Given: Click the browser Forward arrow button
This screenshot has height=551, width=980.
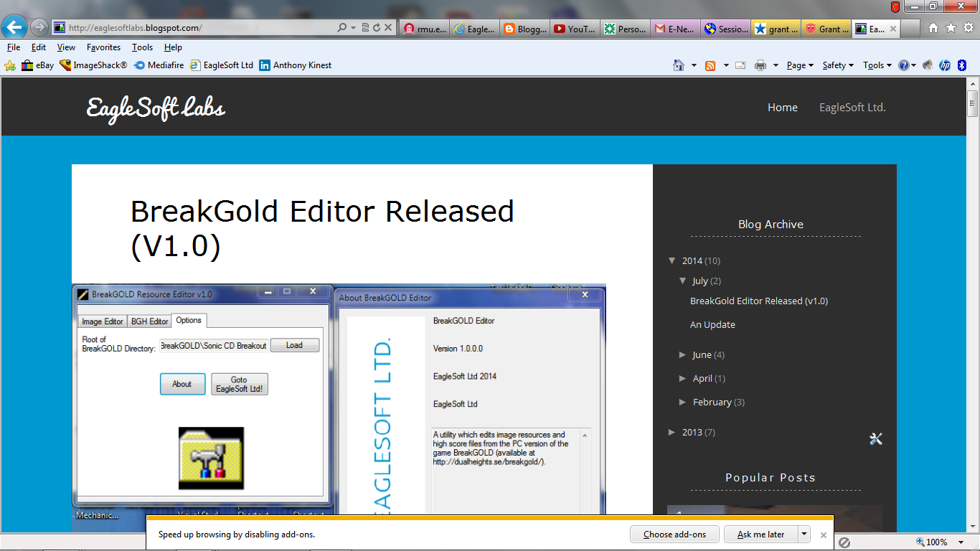Looking at the screenshot, I should tap(39, 27).
